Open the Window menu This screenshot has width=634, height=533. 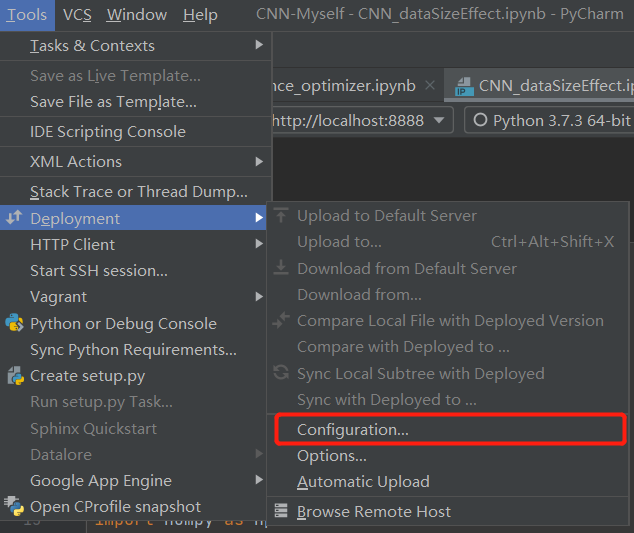click(x=137, y=15)
